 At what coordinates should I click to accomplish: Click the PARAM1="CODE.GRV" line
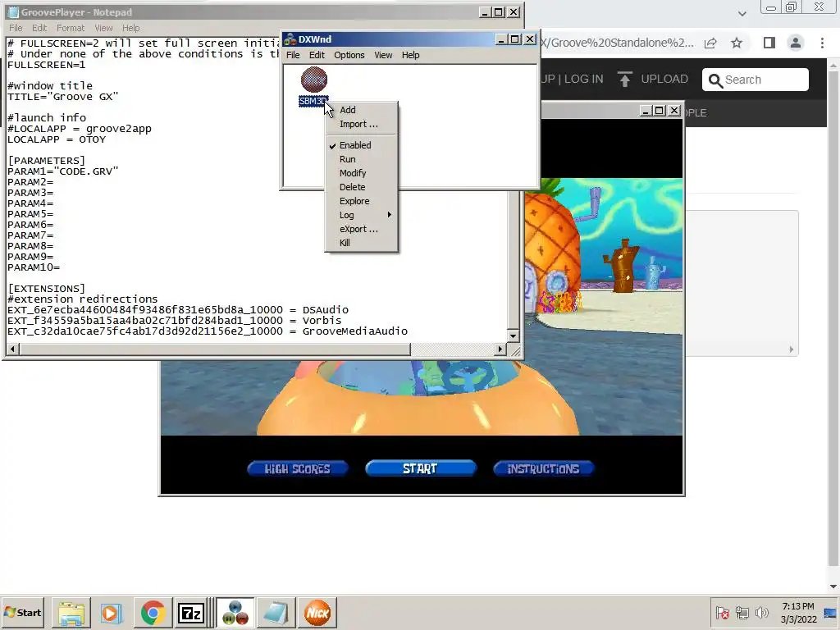[62, 171]
